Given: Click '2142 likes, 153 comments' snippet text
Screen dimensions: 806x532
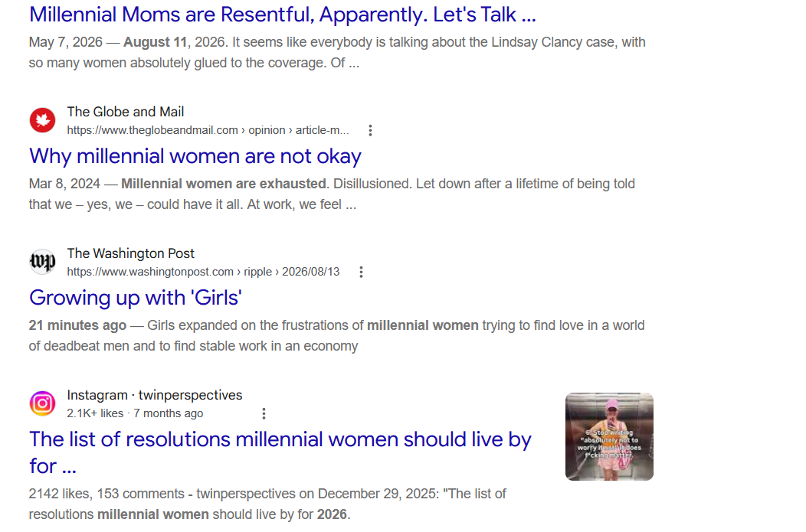Looking at the screenshot, I should tap(106, 494).
